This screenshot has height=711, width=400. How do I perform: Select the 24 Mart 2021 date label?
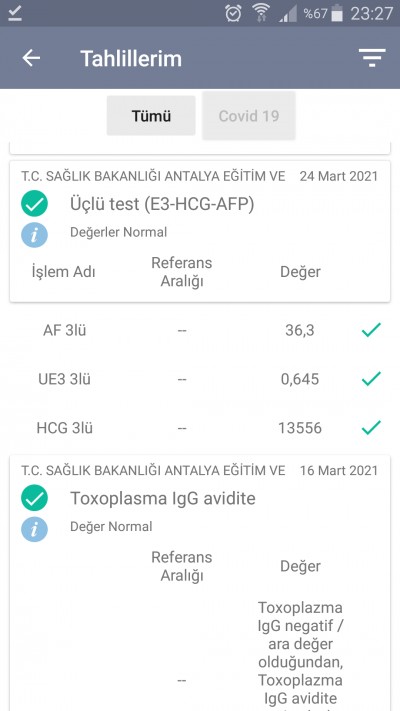[338, 176]
